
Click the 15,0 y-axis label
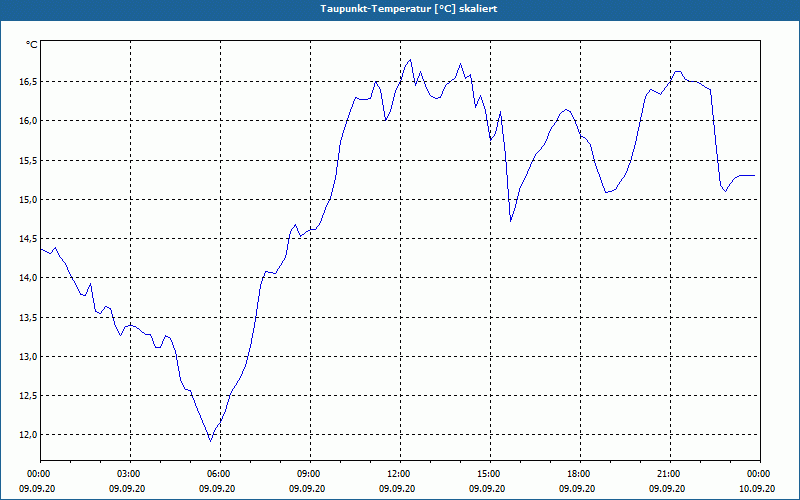coord(28,199)
